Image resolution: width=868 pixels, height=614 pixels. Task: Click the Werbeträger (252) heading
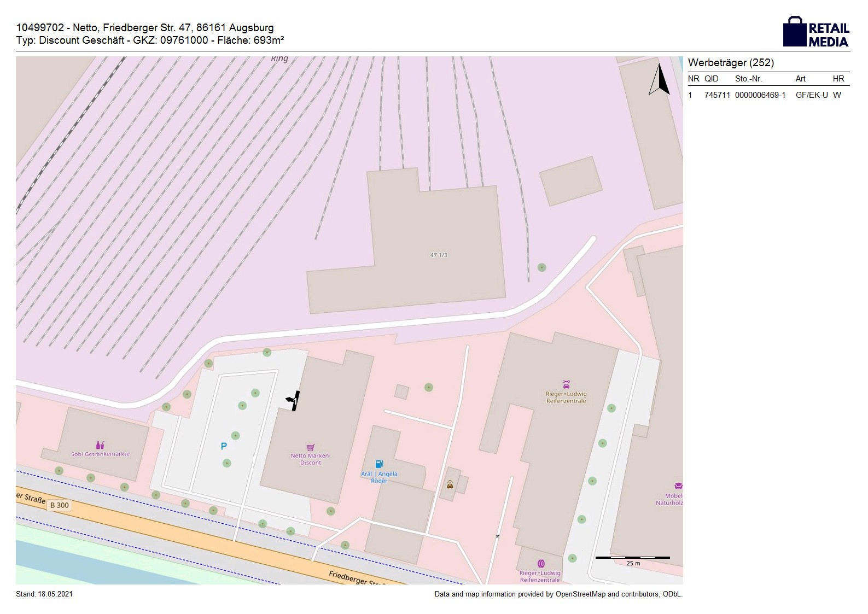point(731,63)
